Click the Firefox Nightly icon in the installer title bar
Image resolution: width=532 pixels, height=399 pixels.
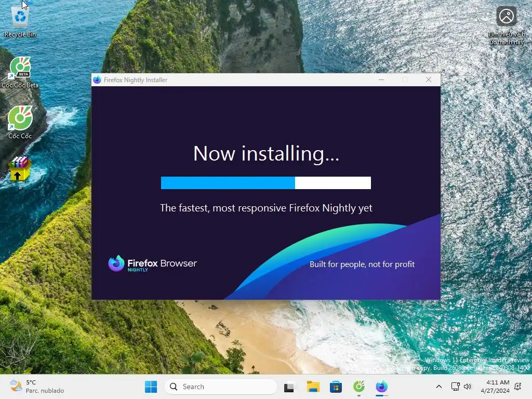[97, 79]
